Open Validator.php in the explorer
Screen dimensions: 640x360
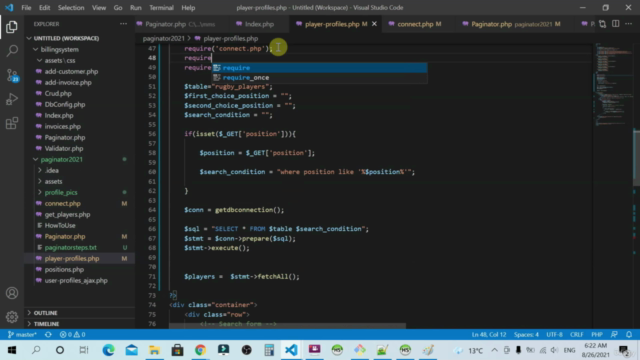coord(64,149)
